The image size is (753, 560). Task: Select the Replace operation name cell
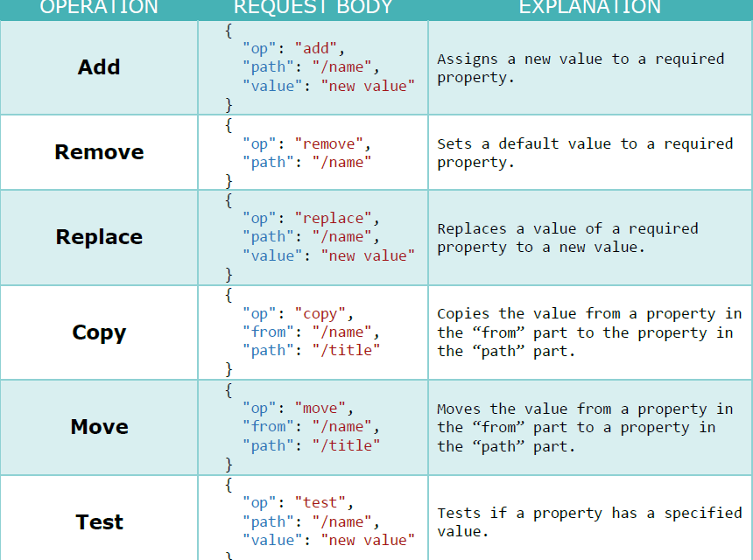click(x=99, y=237)
